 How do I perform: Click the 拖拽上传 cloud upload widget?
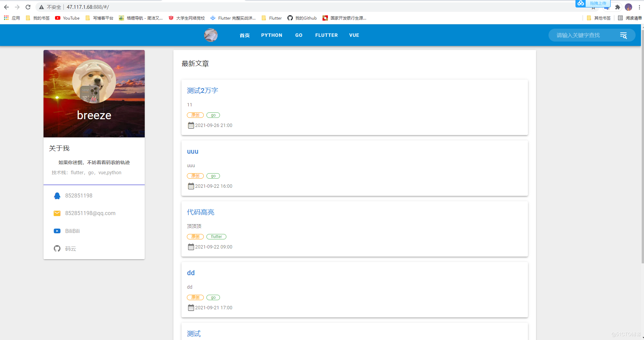[x=593, y=3]
